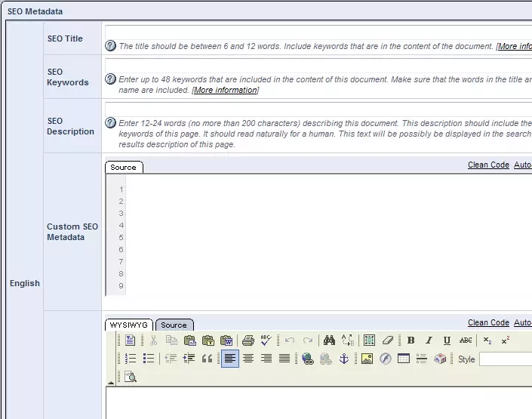Click the Increase Indent icon
Viewport: 532px width, 419px height.
pos(189,359)
